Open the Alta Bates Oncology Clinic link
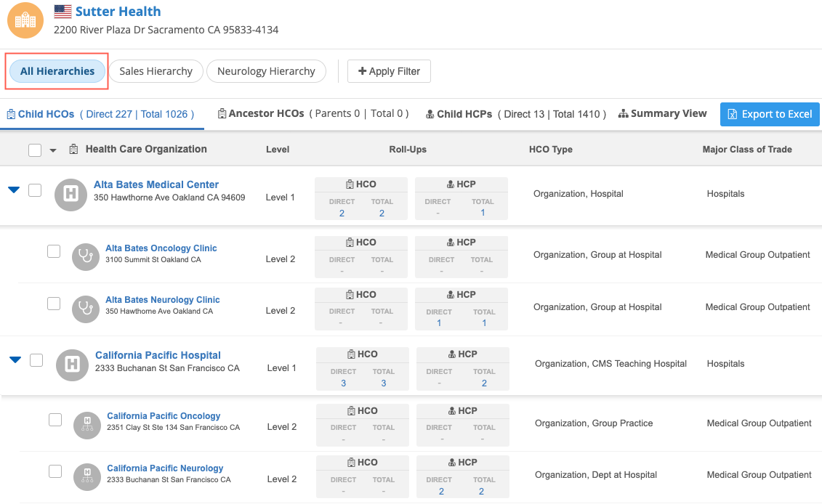 [161, 248]
